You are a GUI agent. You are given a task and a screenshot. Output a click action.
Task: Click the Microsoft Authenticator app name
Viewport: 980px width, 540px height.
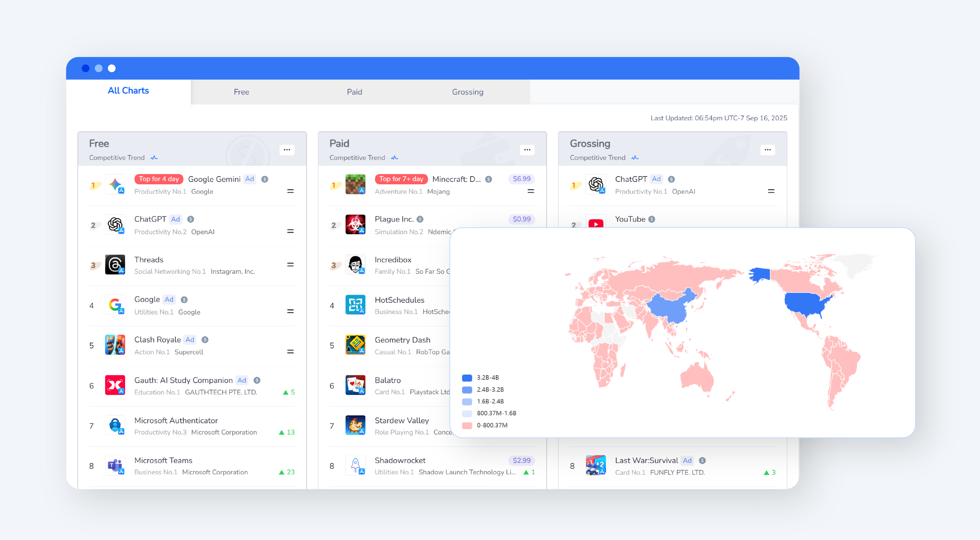pos(176,421)
